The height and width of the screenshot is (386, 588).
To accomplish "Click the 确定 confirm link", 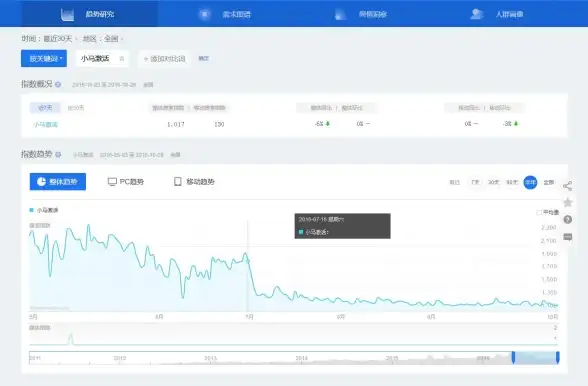I will [x=204, y=59].
